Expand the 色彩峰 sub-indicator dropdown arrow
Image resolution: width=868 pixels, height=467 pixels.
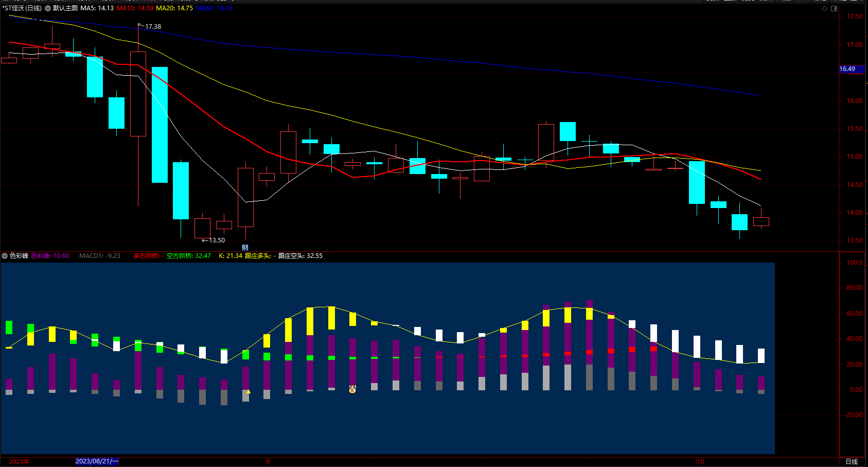tap(5, 256)
